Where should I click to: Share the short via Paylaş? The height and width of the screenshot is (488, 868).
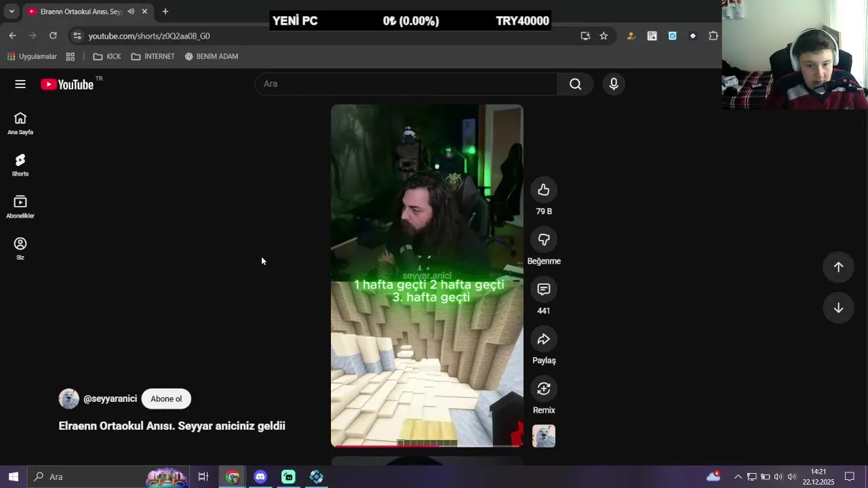pos(544,339)
